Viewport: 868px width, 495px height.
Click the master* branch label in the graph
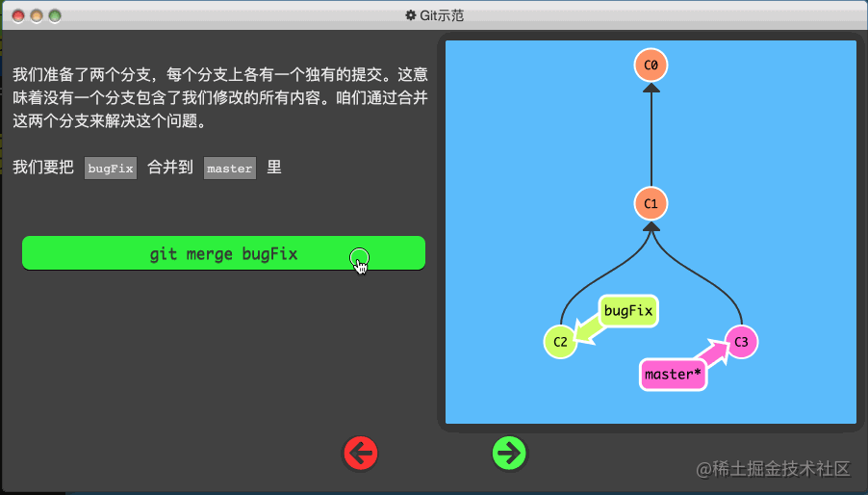point(674,375)
